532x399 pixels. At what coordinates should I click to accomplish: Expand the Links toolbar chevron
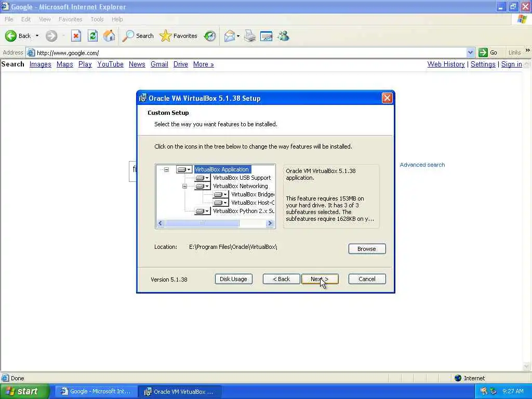point(528,50)
